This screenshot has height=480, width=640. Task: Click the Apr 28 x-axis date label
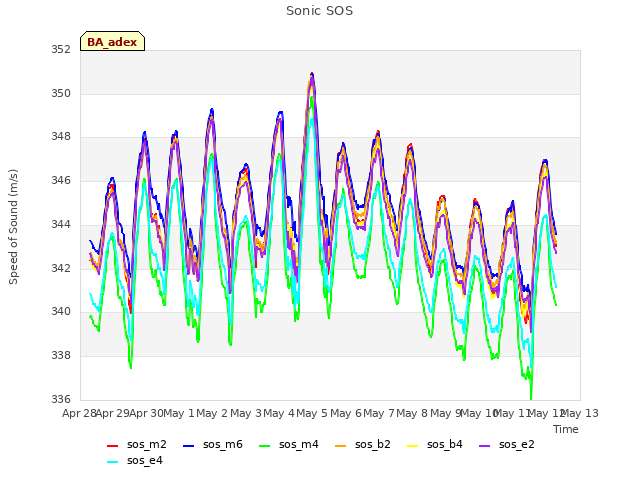pos(79,413)
